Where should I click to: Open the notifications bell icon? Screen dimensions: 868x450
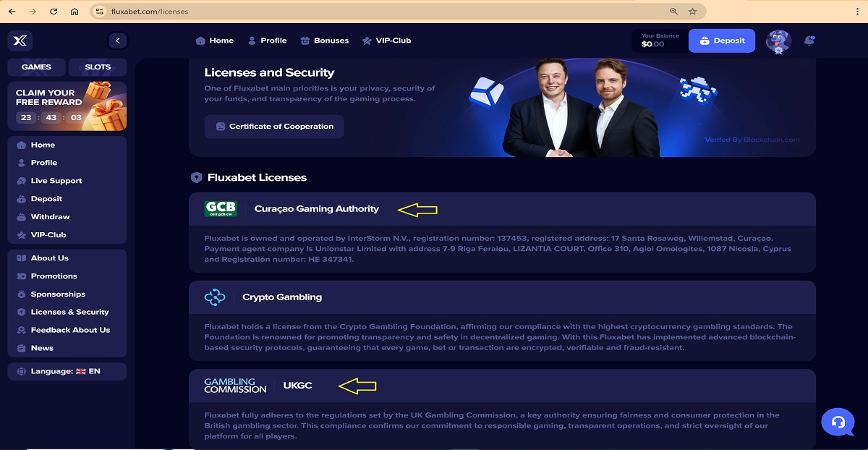click(x=809, y=41)
